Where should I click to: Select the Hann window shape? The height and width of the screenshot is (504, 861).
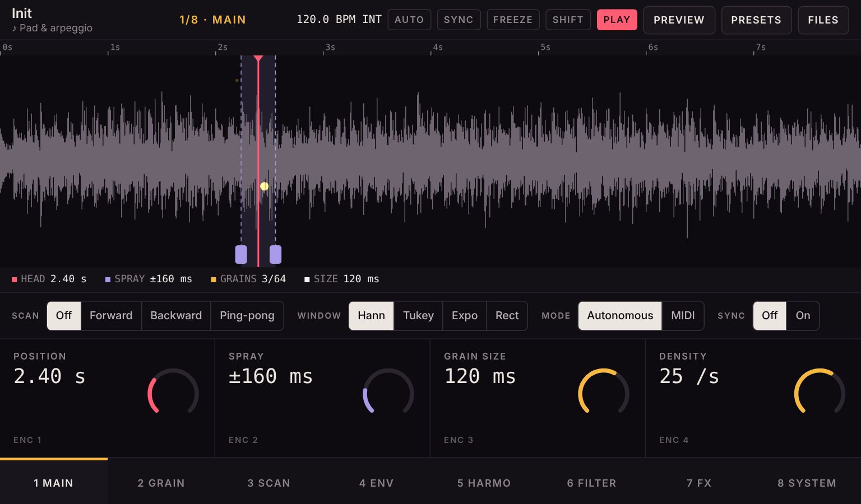(371, 316)
